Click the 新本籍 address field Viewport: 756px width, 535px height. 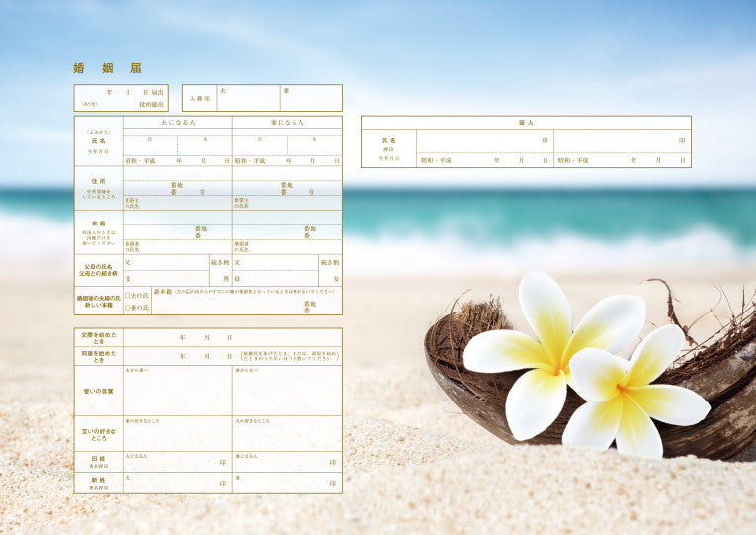247,306
